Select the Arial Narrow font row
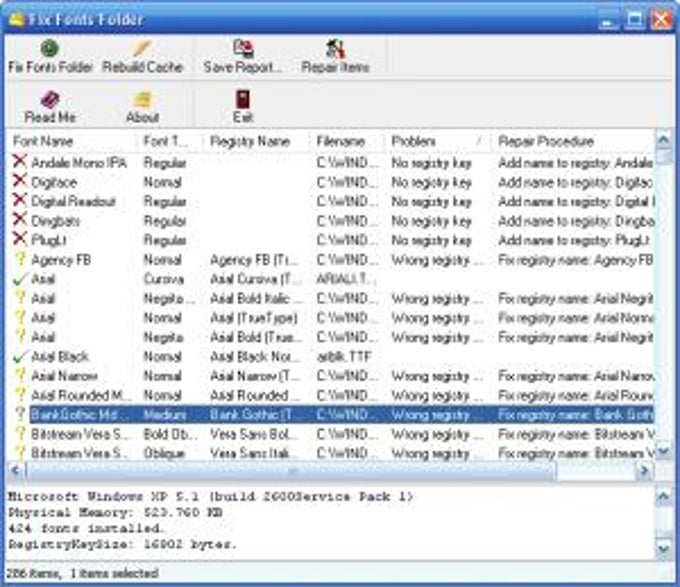Viewport: 680px width, 587px height. [330, 376]
